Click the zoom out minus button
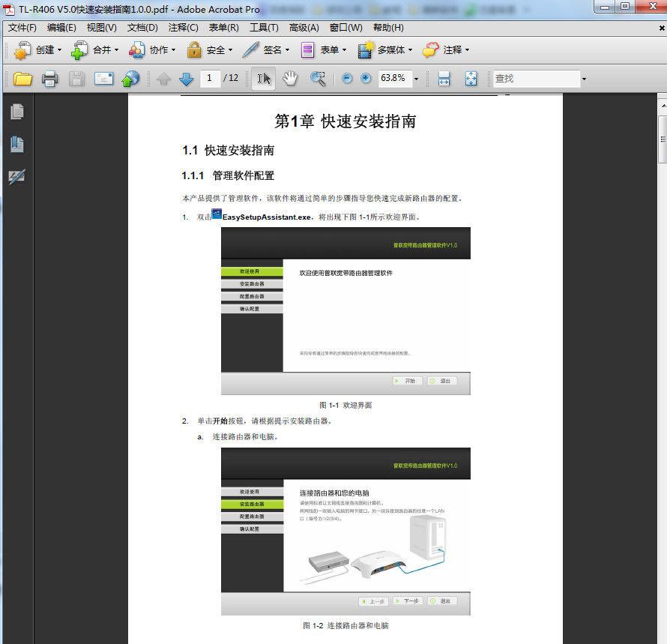667x644 pixels. click(x=347, y=78)
